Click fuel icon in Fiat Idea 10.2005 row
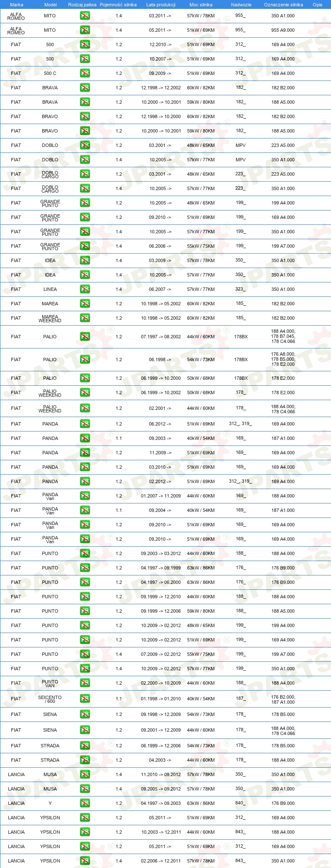The image size is (331, 868). click(85, 275)
